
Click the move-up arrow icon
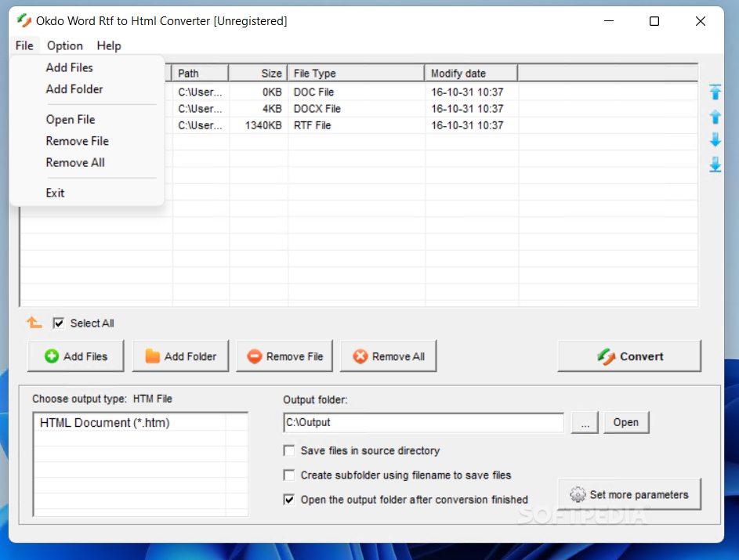point(715,117)
